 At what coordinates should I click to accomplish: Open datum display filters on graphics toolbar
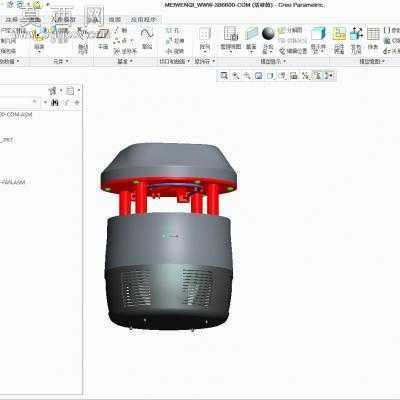(305, 76)
